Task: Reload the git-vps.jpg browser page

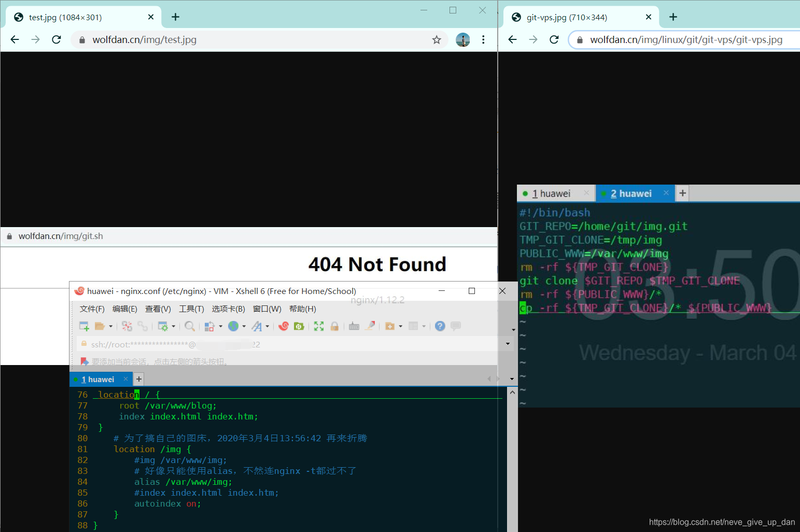Action: [554, 39]
